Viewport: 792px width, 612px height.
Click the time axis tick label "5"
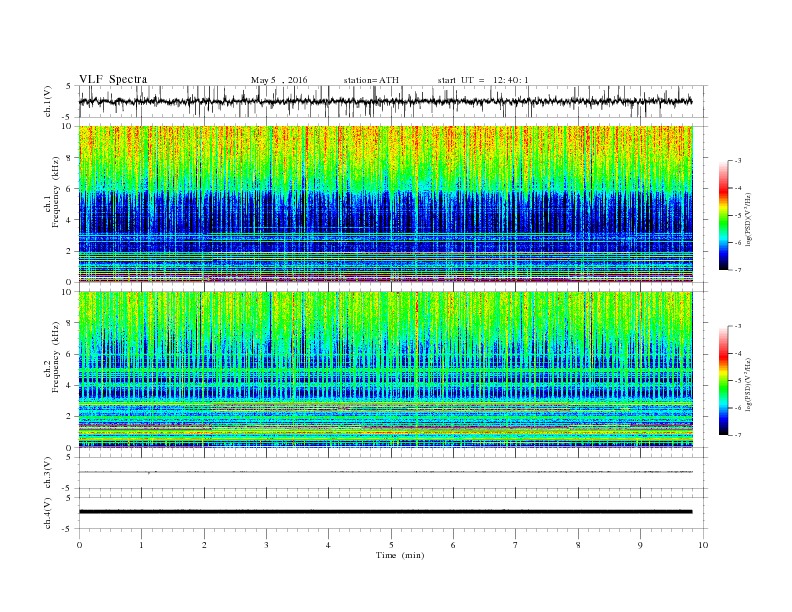pyautogui.click(x=391, y=545)
